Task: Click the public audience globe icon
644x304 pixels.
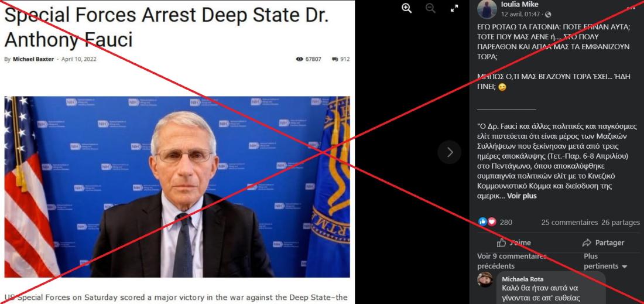Action: (x=548, y=15)
